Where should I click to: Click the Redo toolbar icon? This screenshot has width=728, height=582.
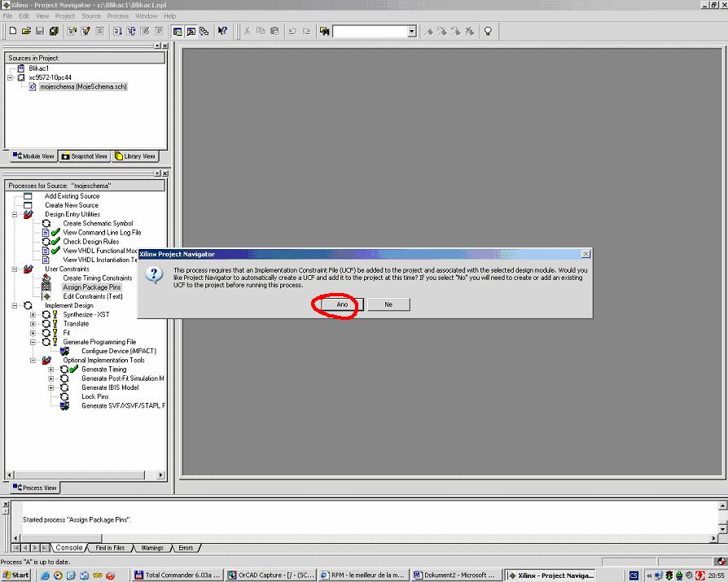tap(306, 31)
